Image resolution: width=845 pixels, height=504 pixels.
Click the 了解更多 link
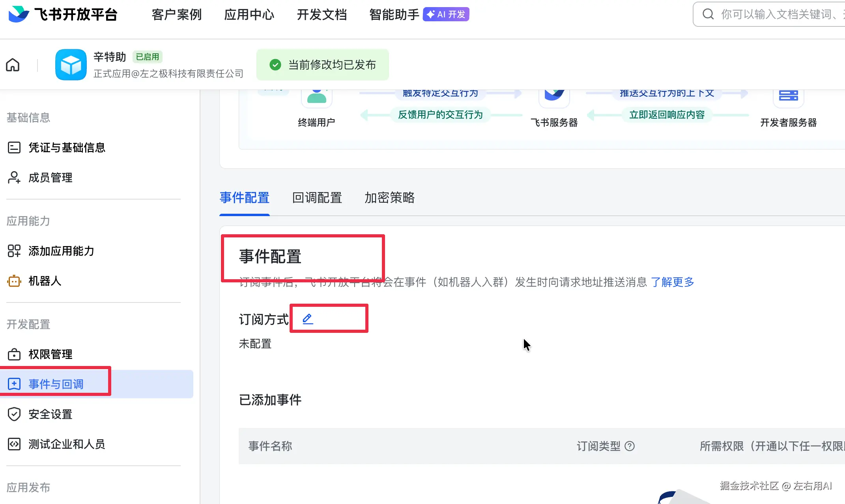click(x=672, y=282)
